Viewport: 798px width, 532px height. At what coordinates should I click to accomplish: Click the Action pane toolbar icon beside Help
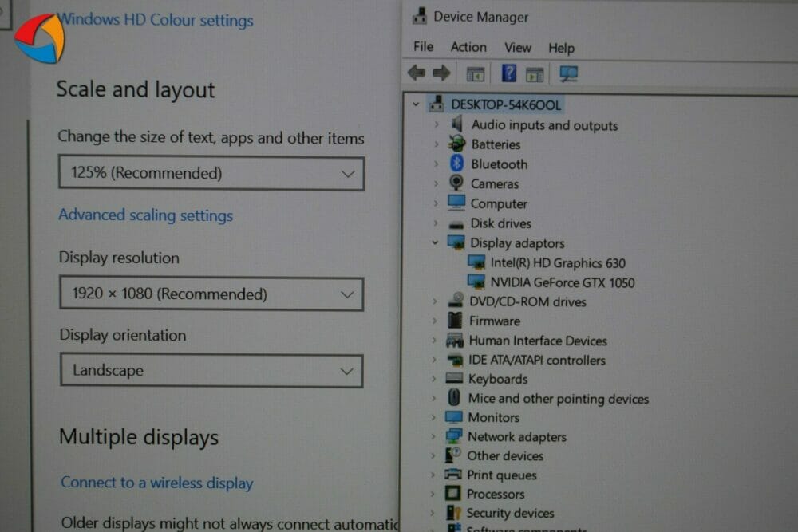pos(535,75)
